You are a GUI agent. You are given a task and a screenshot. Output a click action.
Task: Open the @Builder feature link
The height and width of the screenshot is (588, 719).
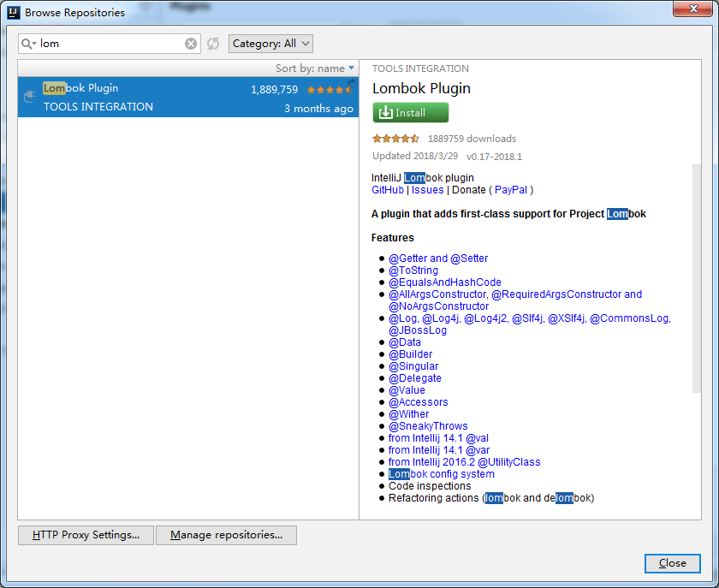[410, 354]
